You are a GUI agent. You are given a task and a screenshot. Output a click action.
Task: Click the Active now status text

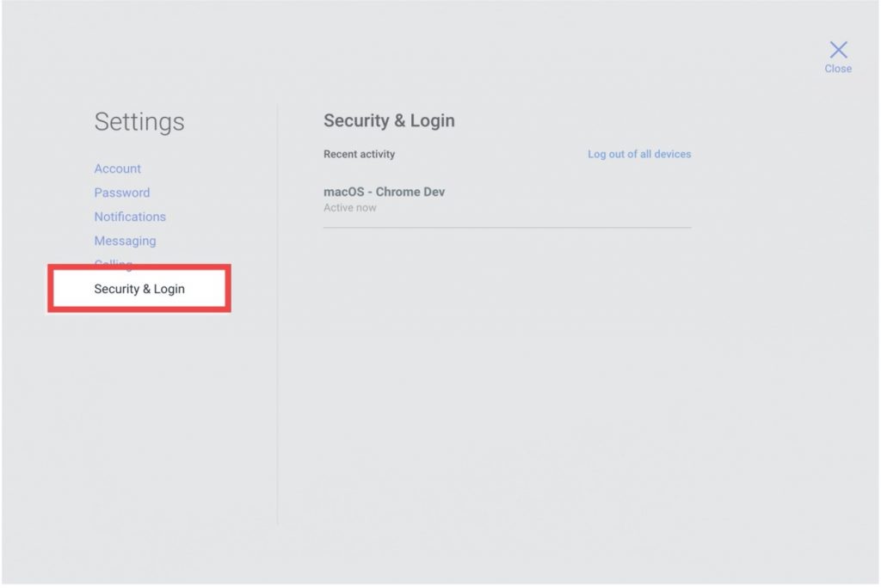(x=350, y=208)
